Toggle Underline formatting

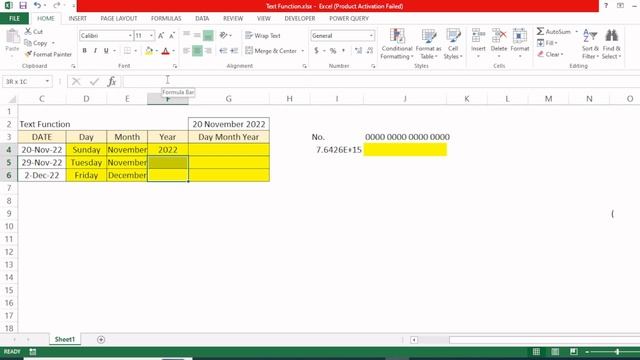coord(106,51)
